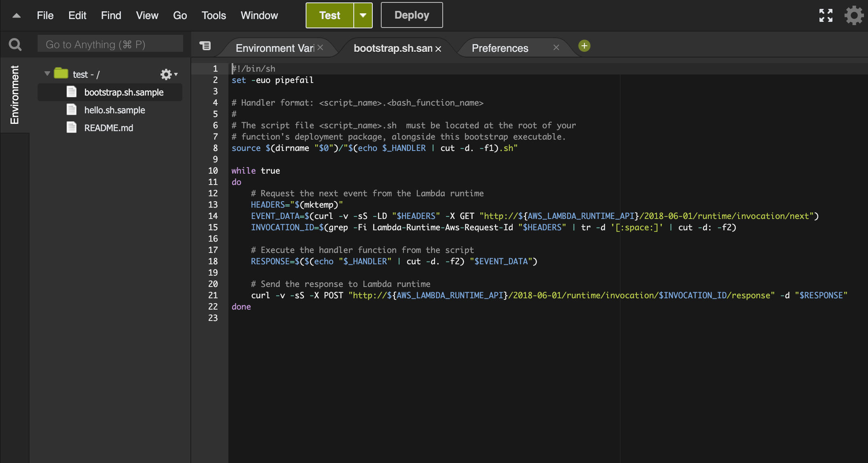Click the test folder icon

point(61,74)
